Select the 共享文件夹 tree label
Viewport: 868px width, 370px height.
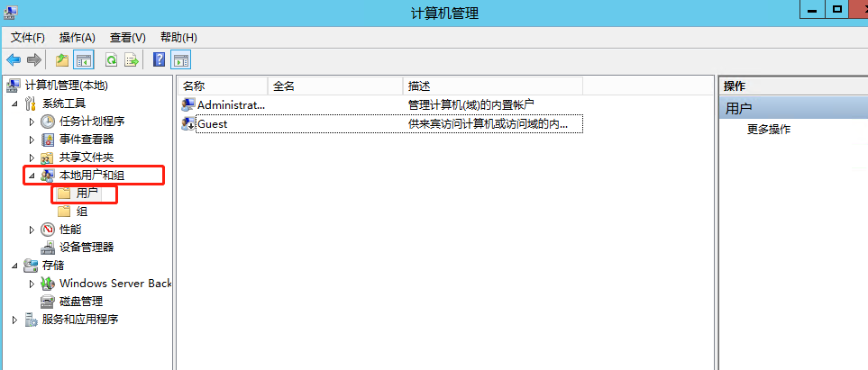pyautogui.click(x=87, y=158)
